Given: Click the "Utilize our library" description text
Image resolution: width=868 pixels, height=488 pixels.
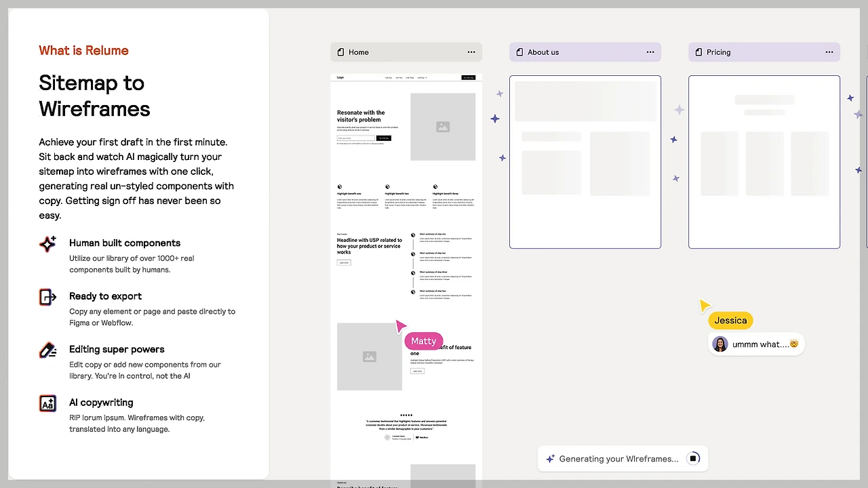Looking at the screenshot, I should (132, 264).
